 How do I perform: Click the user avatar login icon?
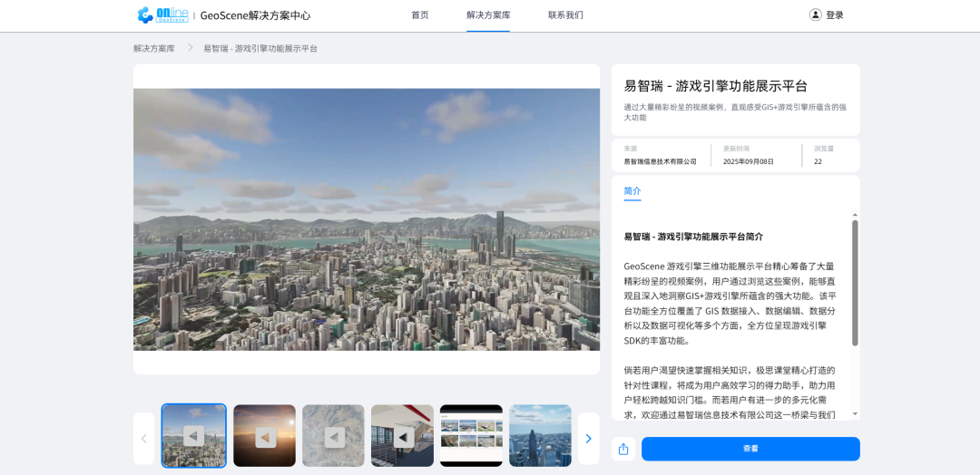coord(815,15)
